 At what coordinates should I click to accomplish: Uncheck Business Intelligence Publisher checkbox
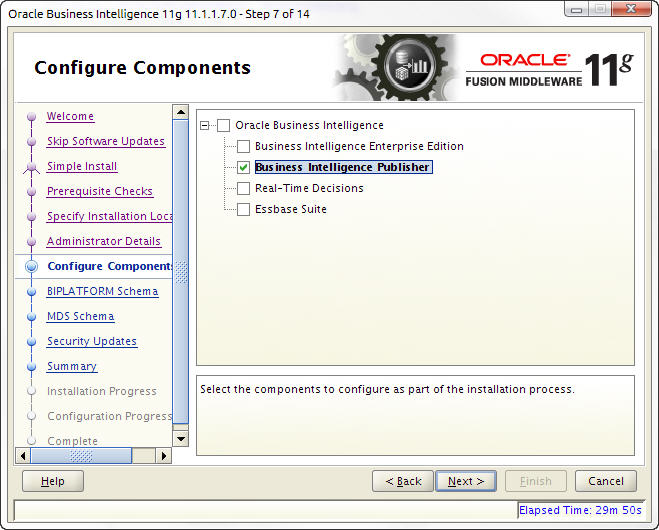[x=243, y=167]
